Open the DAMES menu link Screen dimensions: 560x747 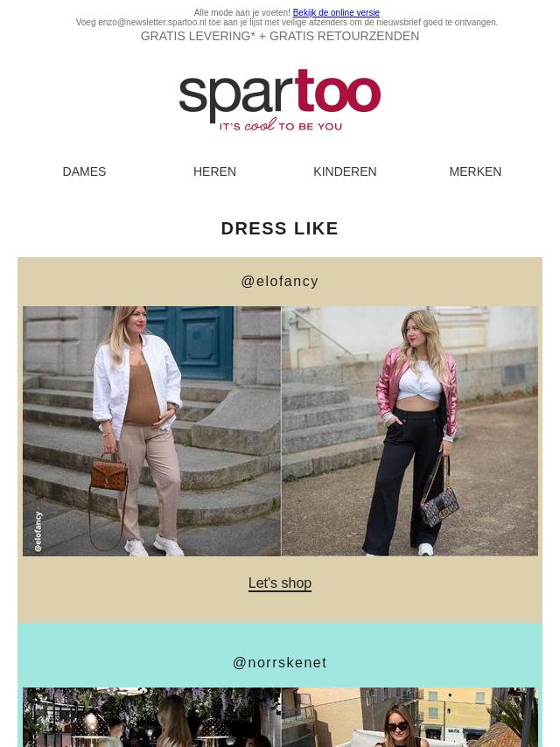(84, 171)
